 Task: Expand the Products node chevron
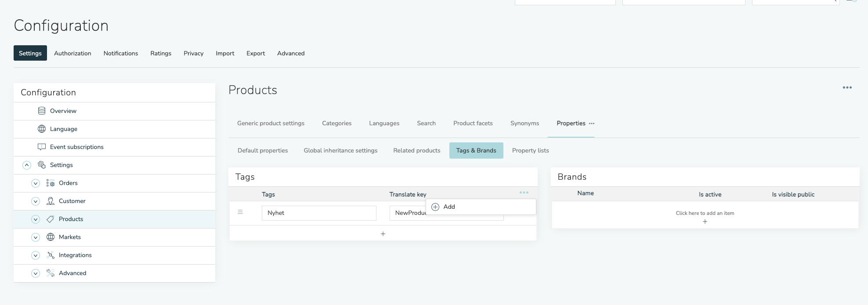point(36,219)
